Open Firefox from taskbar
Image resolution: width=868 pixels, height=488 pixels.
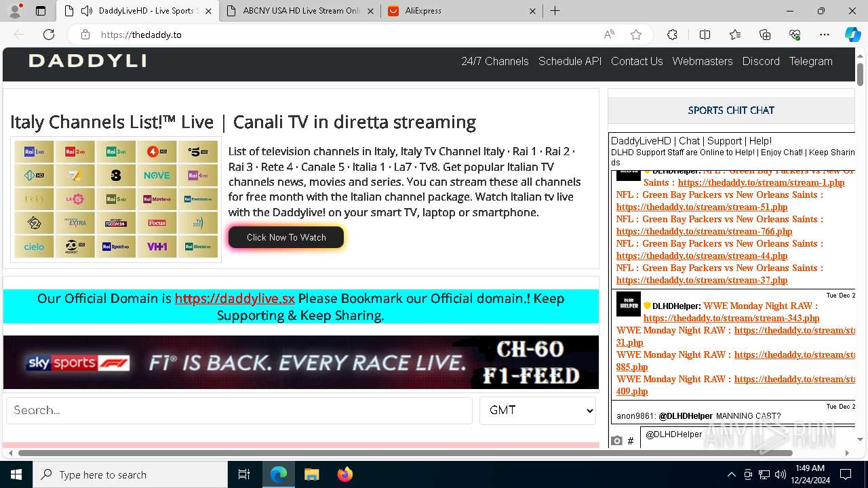(x=345, y=474)
